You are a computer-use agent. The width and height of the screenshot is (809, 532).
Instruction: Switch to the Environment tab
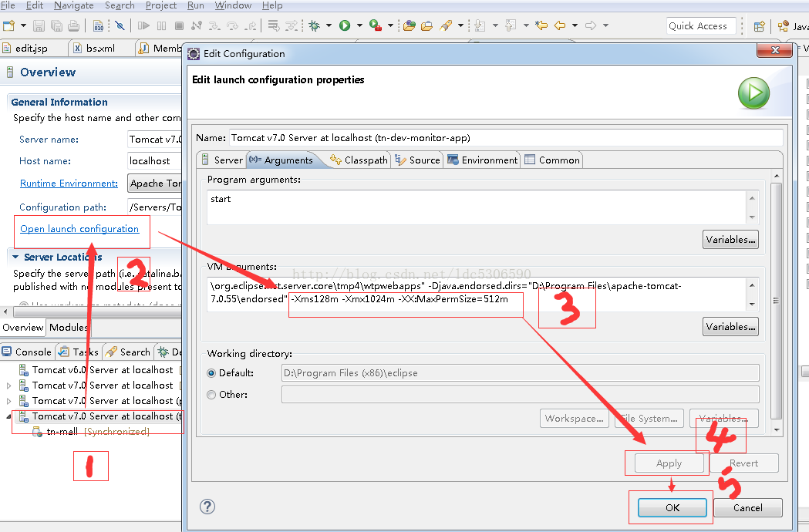(x=483, y=160)
